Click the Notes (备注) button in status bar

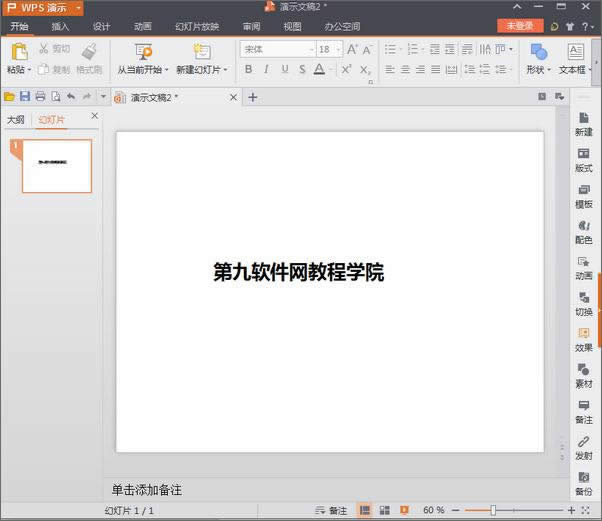331,511
